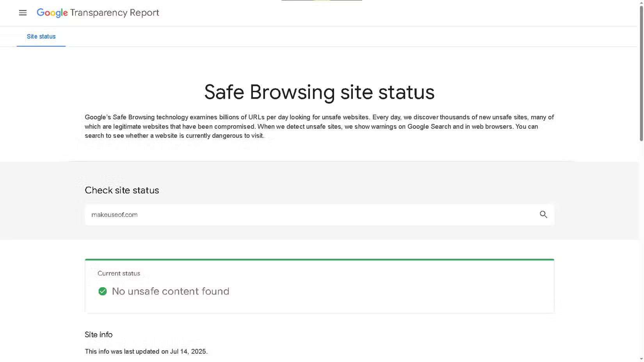Click the Current status label
This screenshot has width=644, height=362.
119,273
